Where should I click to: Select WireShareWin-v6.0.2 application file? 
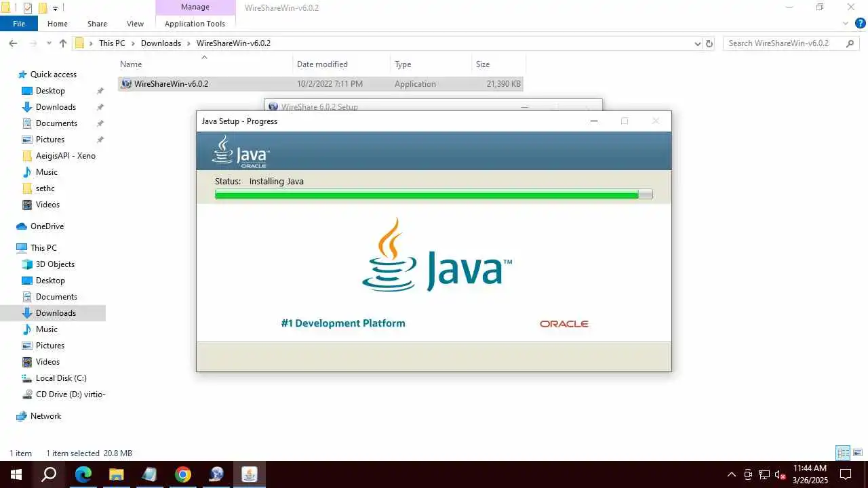coord(320,84)
